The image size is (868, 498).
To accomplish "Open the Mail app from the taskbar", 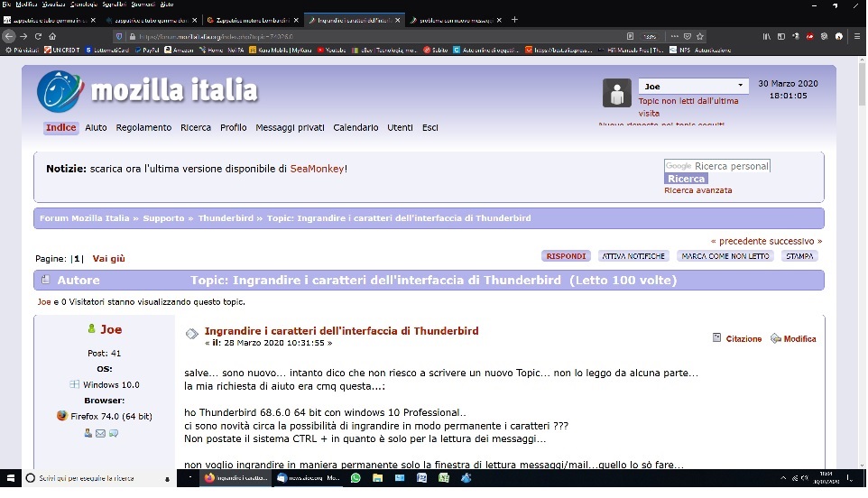I will click(x=400, y=478).
